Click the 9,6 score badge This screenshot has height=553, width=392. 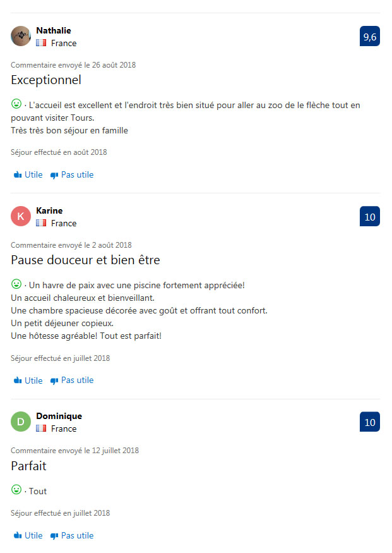(370, 37)
